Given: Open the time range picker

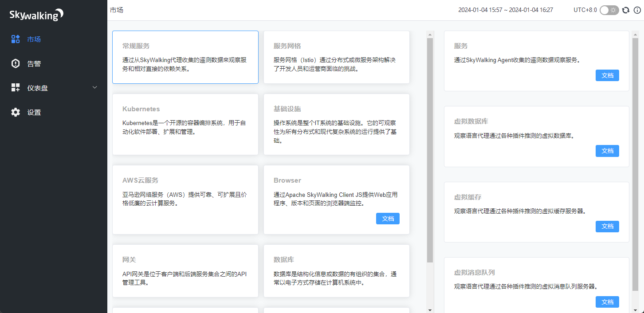Looking at the screenshot, I should 505,10.
